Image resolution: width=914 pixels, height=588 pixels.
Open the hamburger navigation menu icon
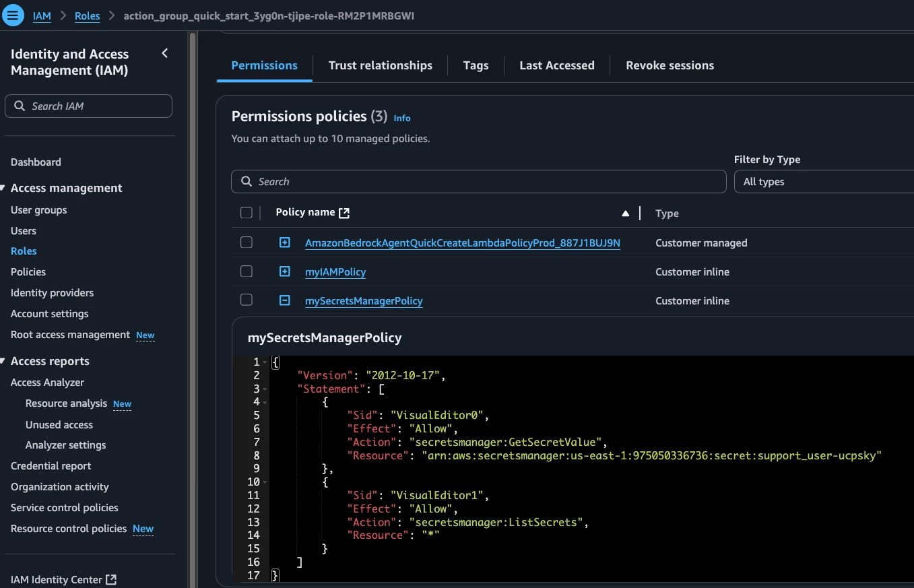tap(13, 15)
